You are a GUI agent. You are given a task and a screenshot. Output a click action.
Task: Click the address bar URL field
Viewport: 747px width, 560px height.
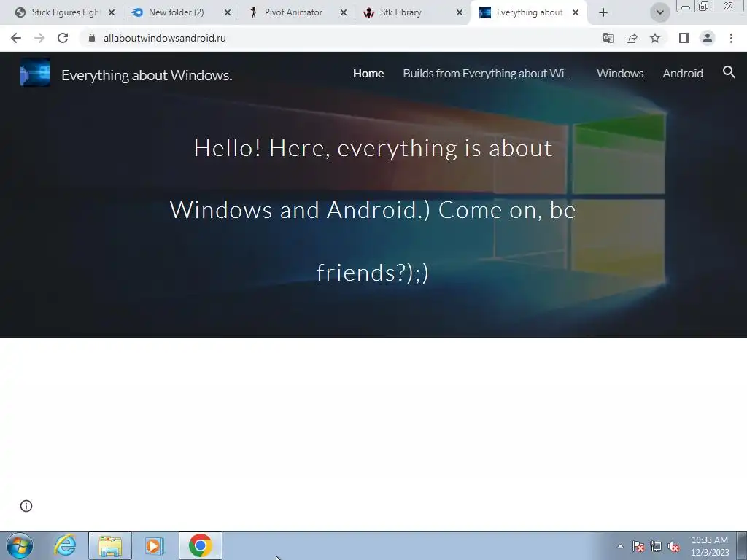[x=338, y=38]
